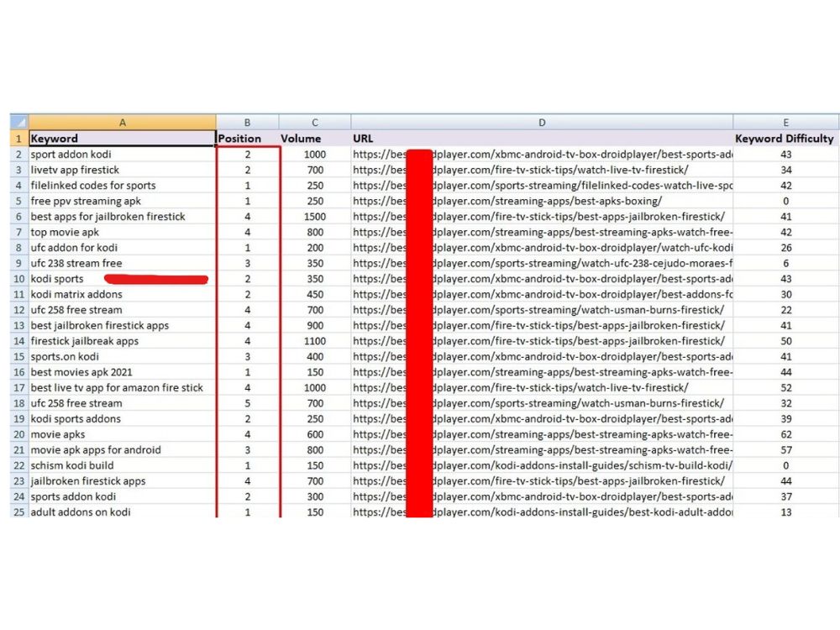Click difficulty 34 for livetv app firestick
This screenshot has height=630, width=840.
pos(786,170)
